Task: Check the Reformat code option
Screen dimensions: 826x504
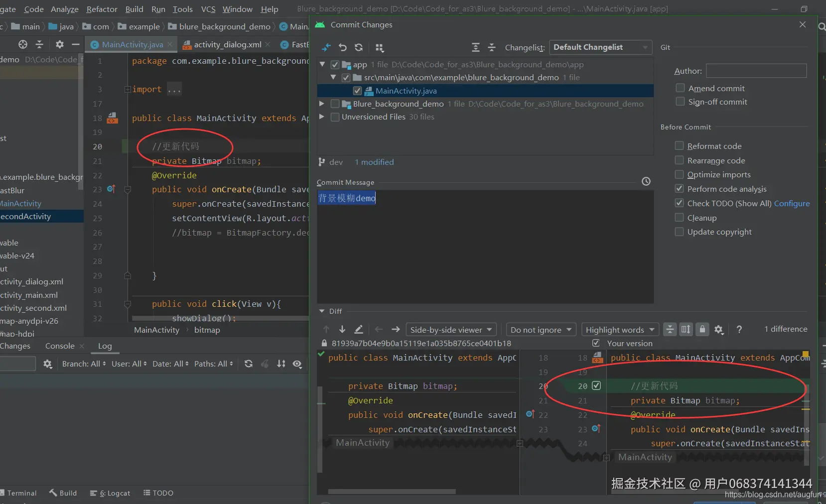Action: coord(679,146)
